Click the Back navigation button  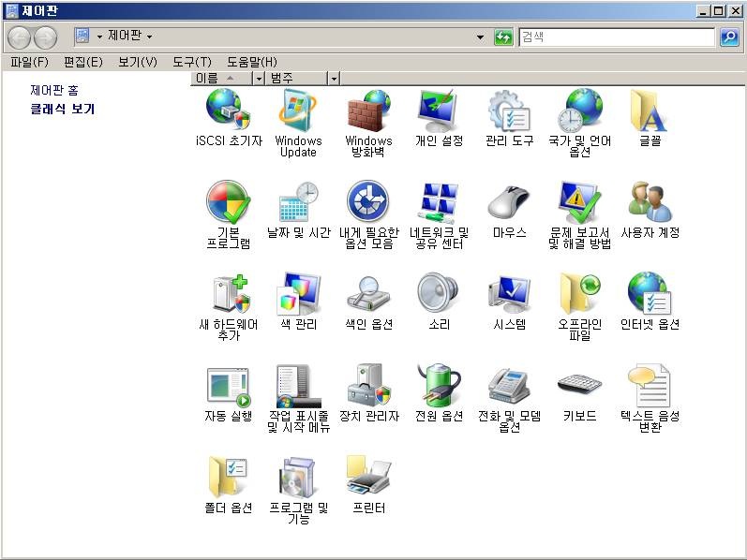pyautogui.click(x=20, y=37)
